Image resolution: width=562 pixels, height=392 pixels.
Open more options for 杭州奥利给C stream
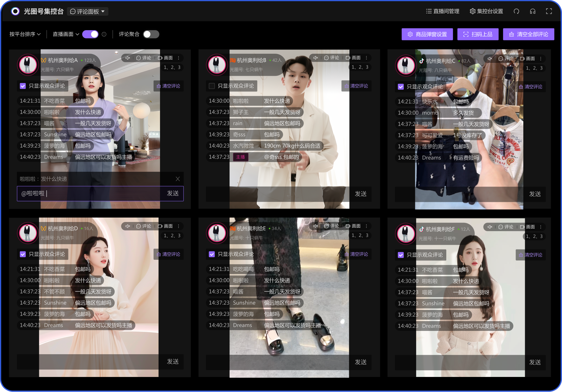tap(541, 59)
